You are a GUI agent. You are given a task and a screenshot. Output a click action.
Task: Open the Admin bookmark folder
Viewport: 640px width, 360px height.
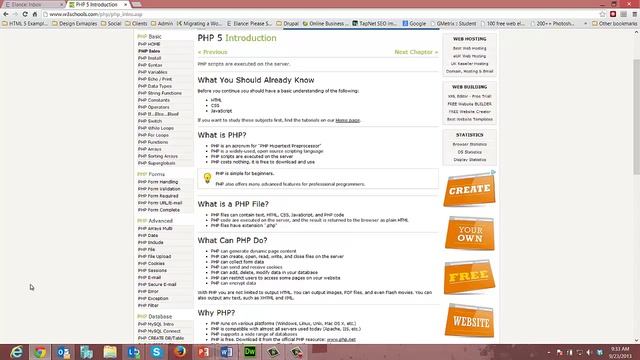point(162,24)
